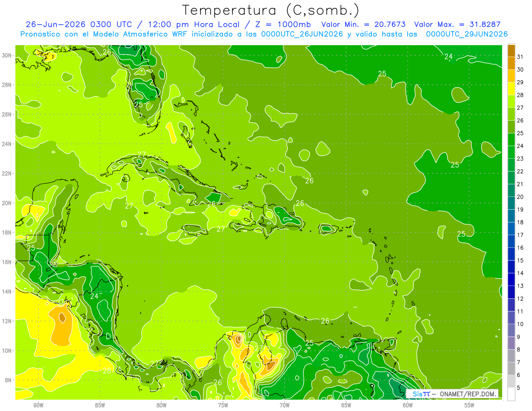Click the "60W" longitude axis label
The width and height of the screenshot is (532, 411).
408,405
